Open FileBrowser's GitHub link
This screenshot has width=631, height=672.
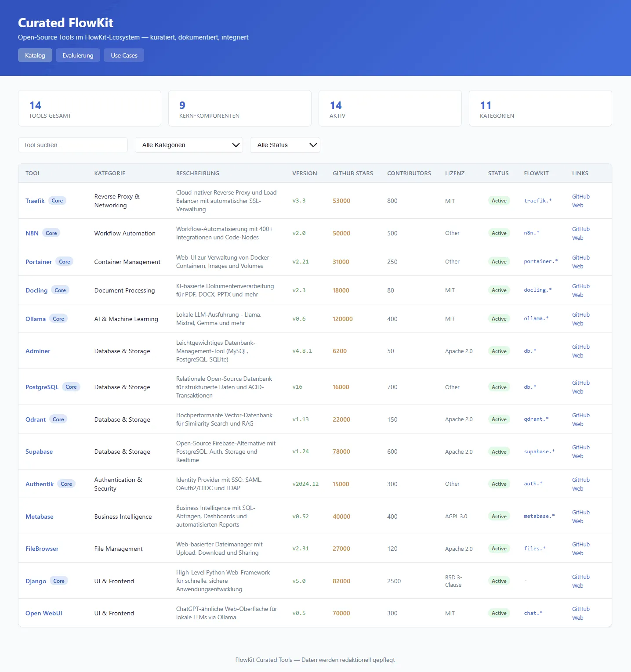point(580,544)
